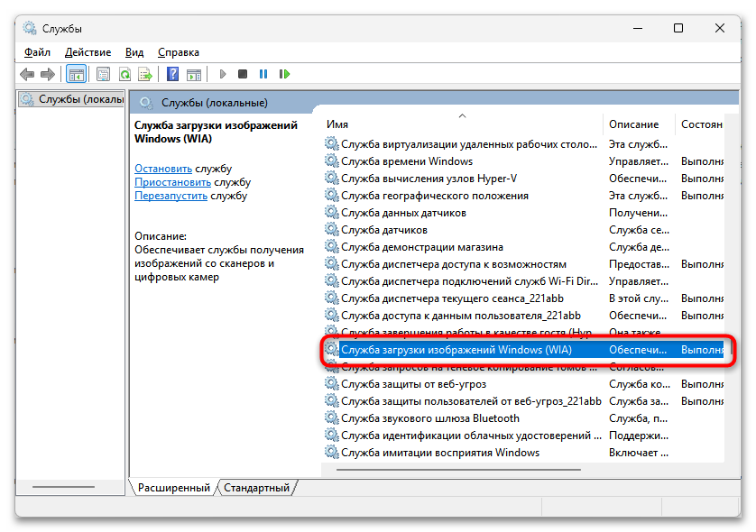Select Служба идентификации облачных удостоверений row

click(x=523, y=436)
